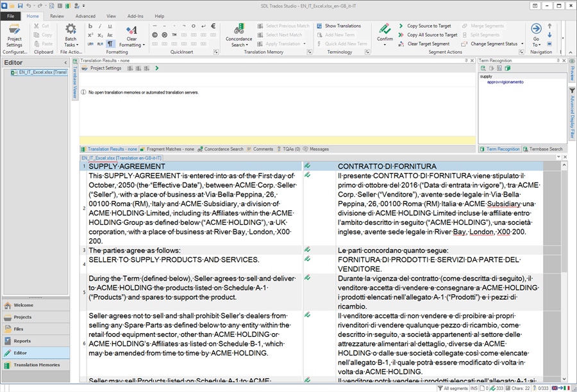Viewport: 577px width, 392px height.
Task: Open the Translation Memories view
Action: [x=36, y=365]
